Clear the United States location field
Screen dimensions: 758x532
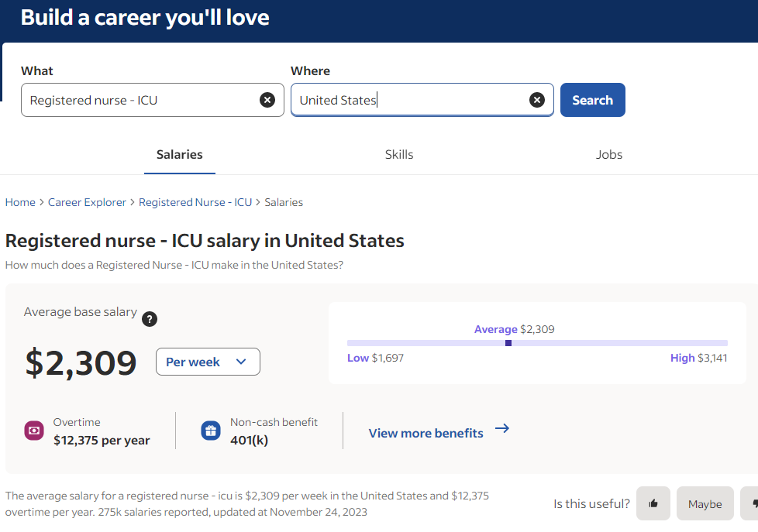(x=536, y=100)
